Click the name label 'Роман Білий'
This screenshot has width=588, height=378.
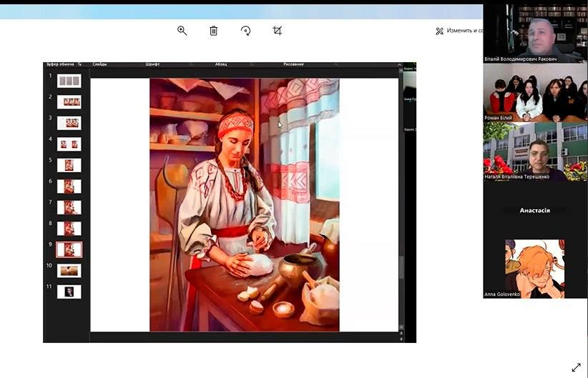498,118
